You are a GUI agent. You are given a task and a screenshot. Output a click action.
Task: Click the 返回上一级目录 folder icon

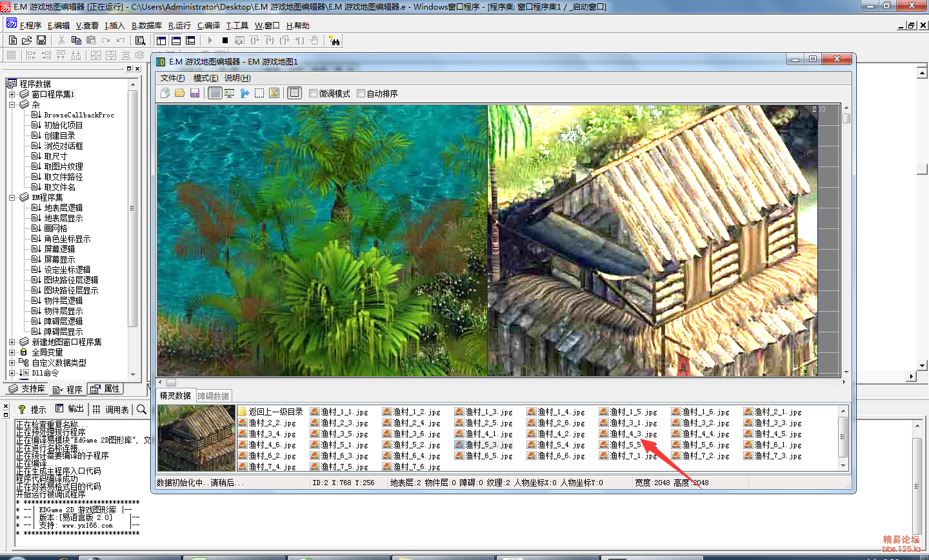(x=242, y=412)
